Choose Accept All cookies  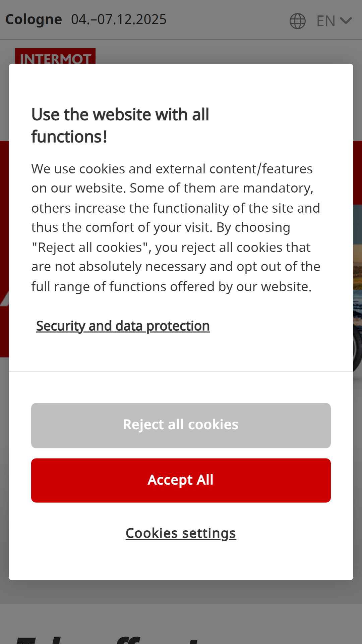[181, 480]
